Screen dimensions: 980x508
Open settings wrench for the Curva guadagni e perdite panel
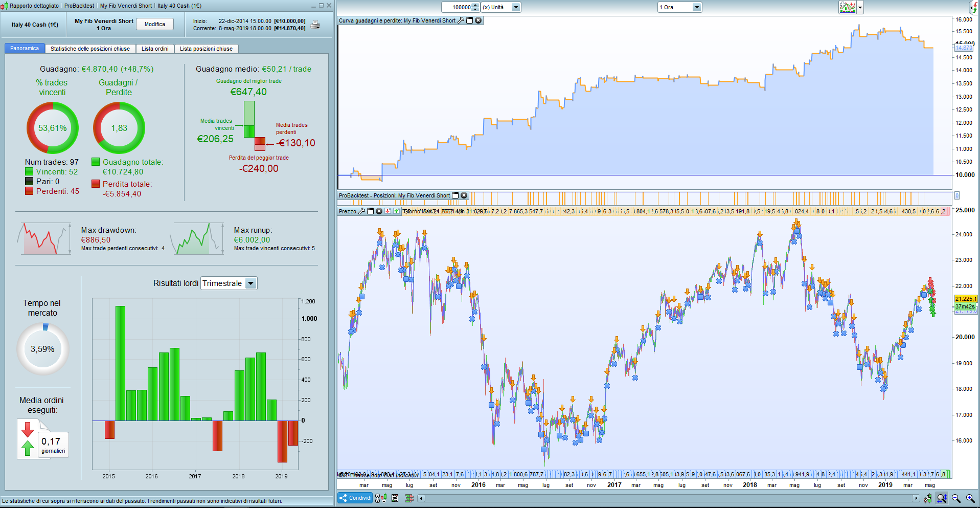[x=461, y=20]
